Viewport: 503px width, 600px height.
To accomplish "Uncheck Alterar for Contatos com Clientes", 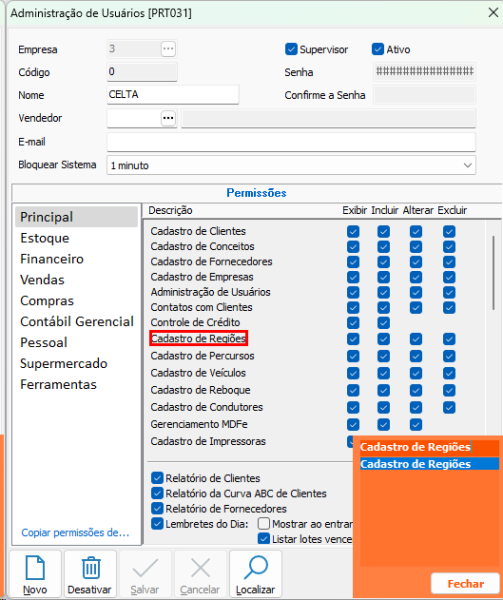I will pyautogui.click(x=416, y=307).
